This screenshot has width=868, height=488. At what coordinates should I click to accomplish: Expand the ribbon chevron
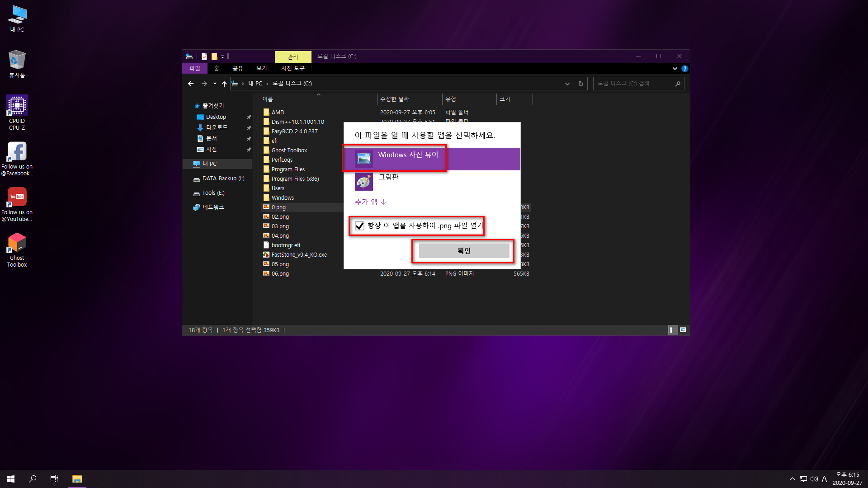[x=675, y=69]
